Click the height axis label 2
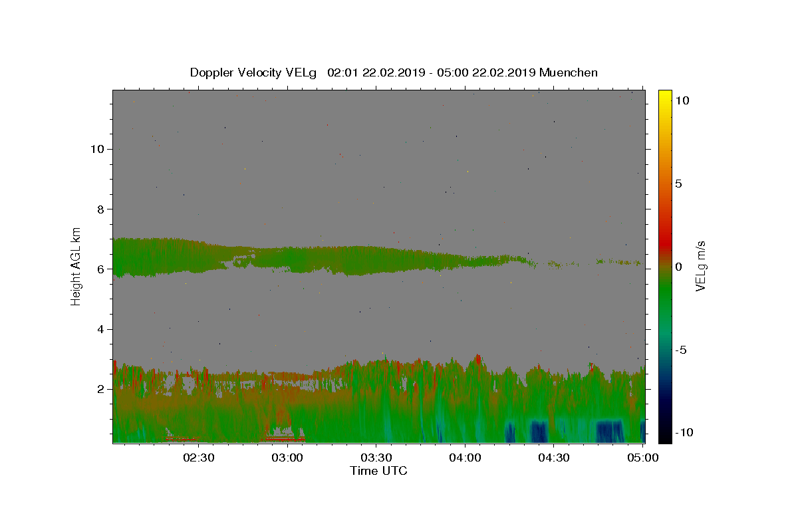798x532 pixels. (99, 389)
